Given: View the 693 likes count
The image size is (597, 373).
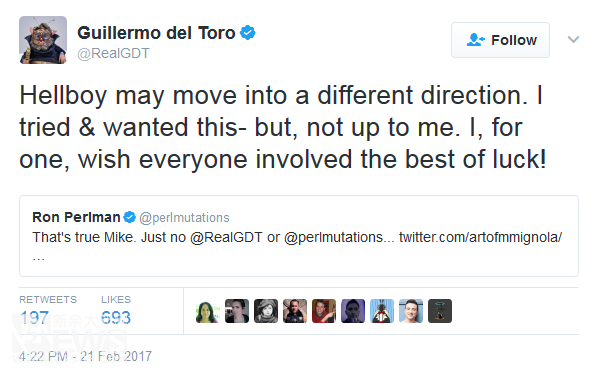Looking at the screenshot, I should tap(116, 318).
